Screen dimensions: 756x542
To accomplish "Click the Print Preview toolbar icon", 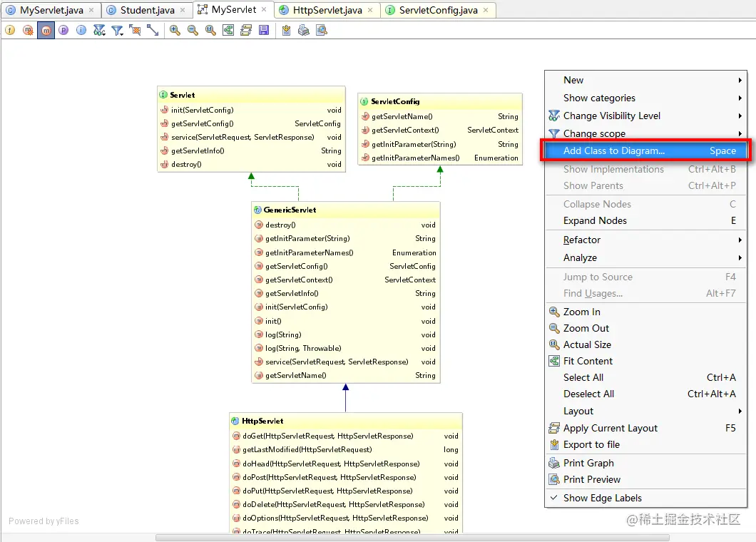I will click(322, 31).
